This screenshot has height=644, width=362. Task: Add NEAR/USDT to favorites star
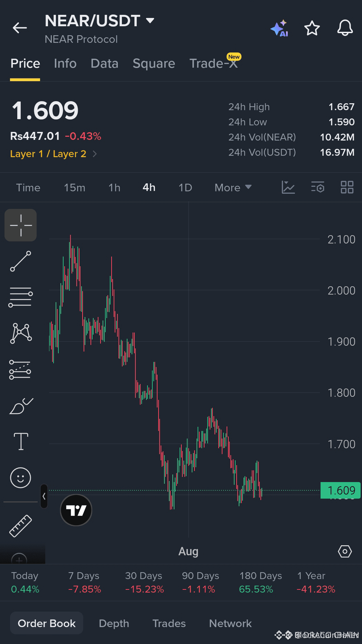tap(312, 28)
